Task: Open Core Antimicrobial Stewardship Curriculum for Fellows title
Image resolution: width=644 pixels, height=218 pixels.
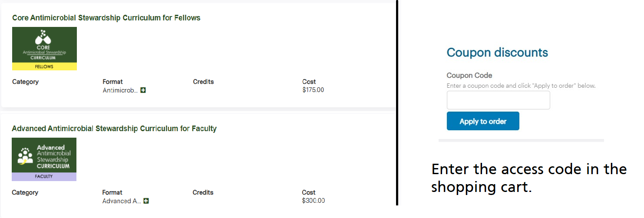Action: [106, 18]
